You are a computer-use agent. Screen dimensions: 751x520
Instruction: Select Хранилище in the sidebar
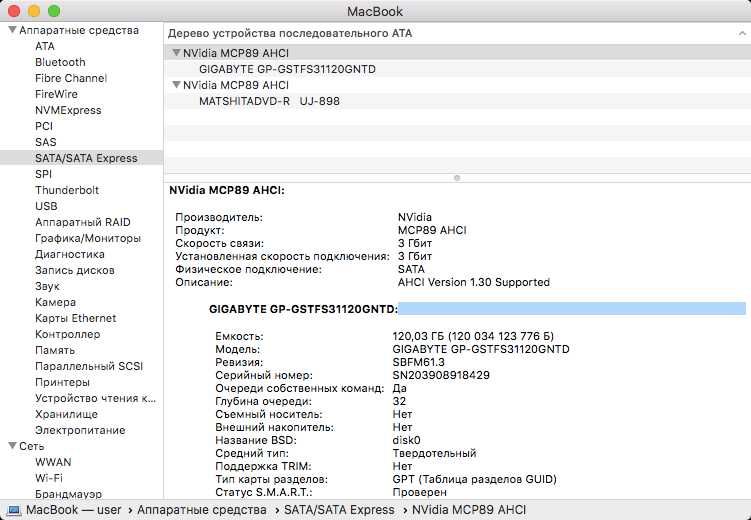pos(67,414)
